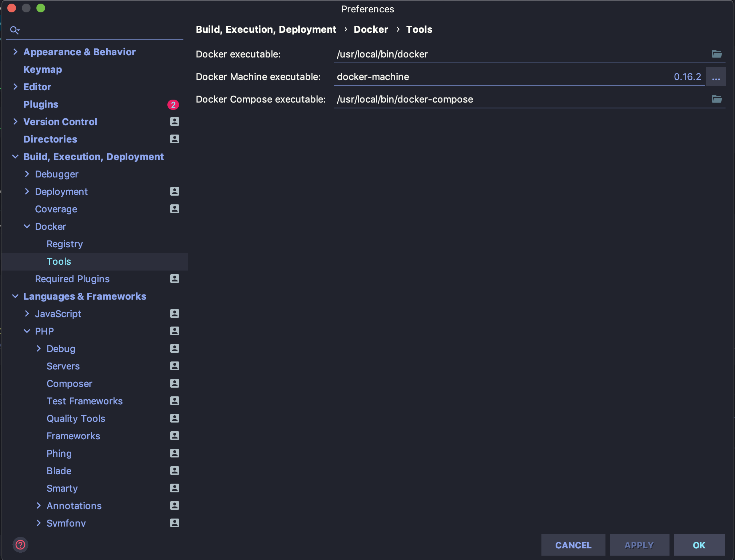
Task: Browse for Docker Compose executable using folder icon
Action: pos(716,99)
